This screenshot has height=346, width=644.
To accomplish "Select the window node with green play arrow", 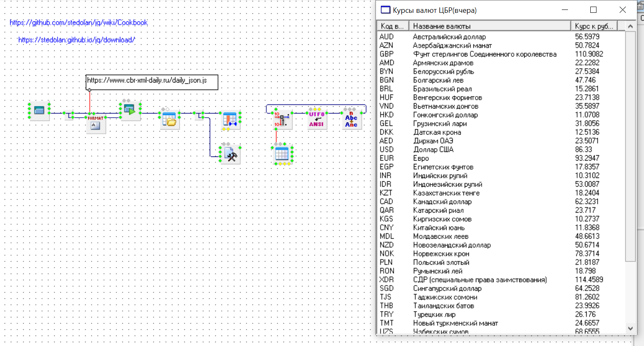I will tap(130, 110).
